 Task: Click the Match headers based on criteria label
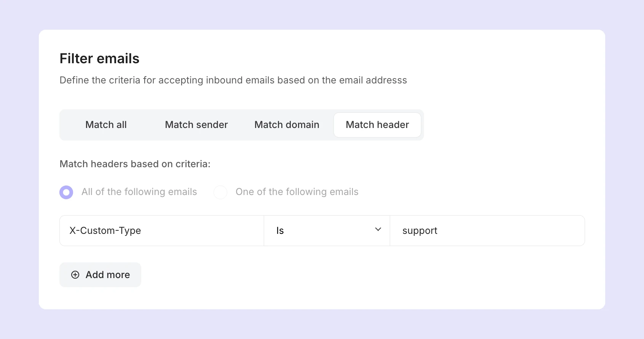pyautogui.click(x=135, y=164)
